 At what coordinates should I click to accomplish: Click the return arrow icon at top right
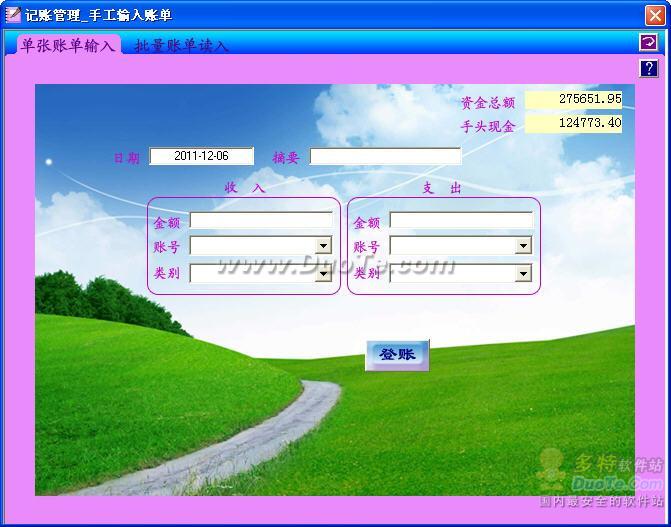point(648,42)
